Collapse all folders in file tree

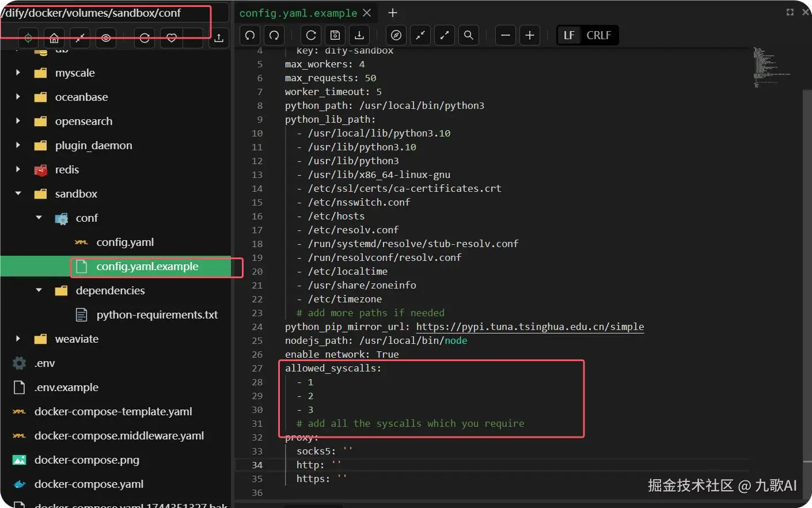coord(80,38)
